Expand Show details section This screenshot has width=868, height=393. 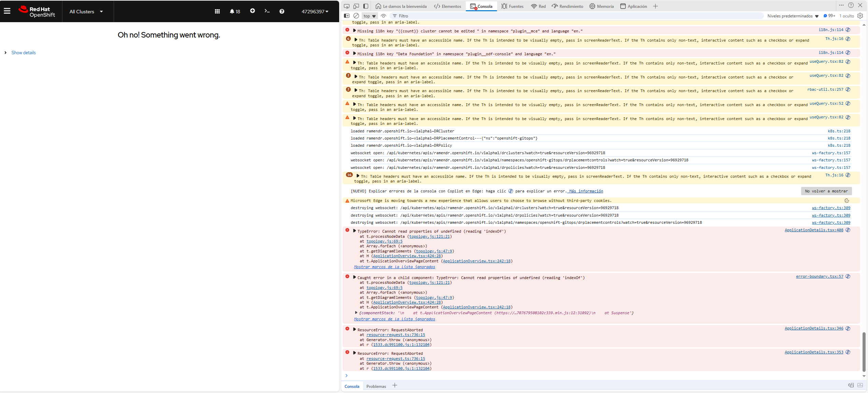tap(23, 53)
